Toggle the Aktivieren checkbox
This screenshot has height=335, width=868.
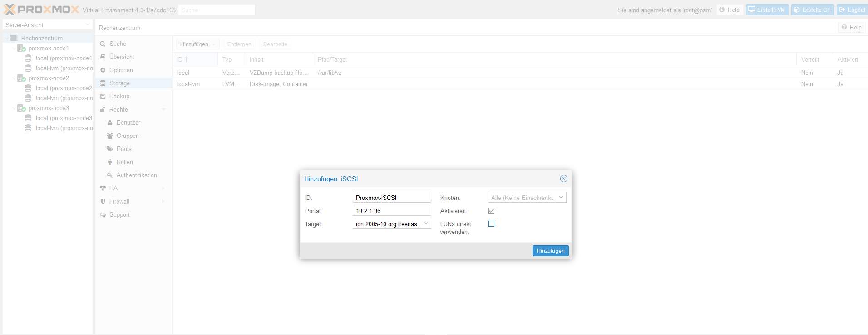(491, 210)
